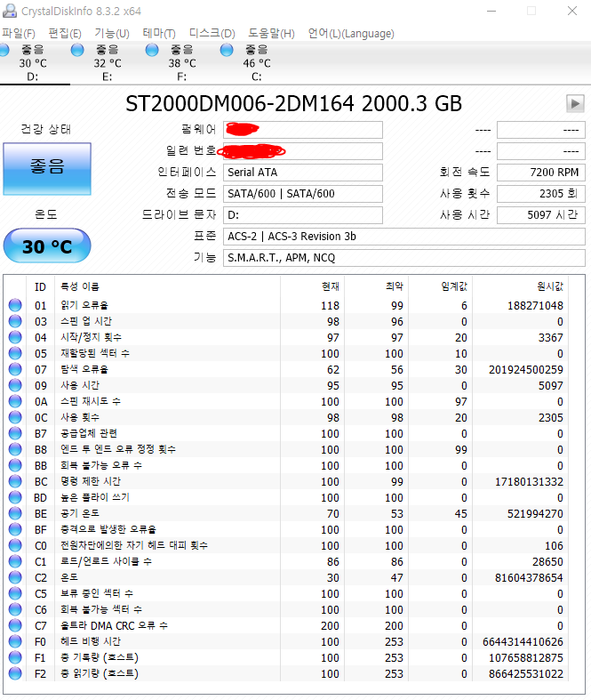The width and height of the screenshot is (591, 700).
Task: Click the status orb for attribute 04
Action: point(15,337)
